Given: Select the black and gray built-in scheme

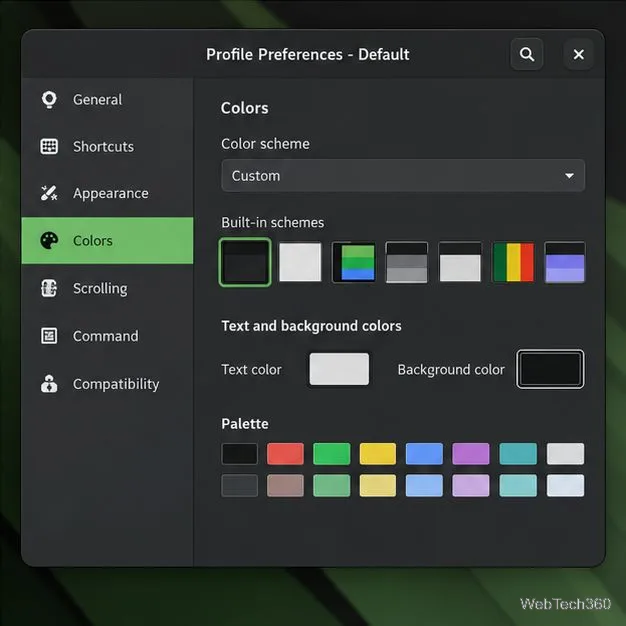Looking at the screenshot, I should pos(406,262).
